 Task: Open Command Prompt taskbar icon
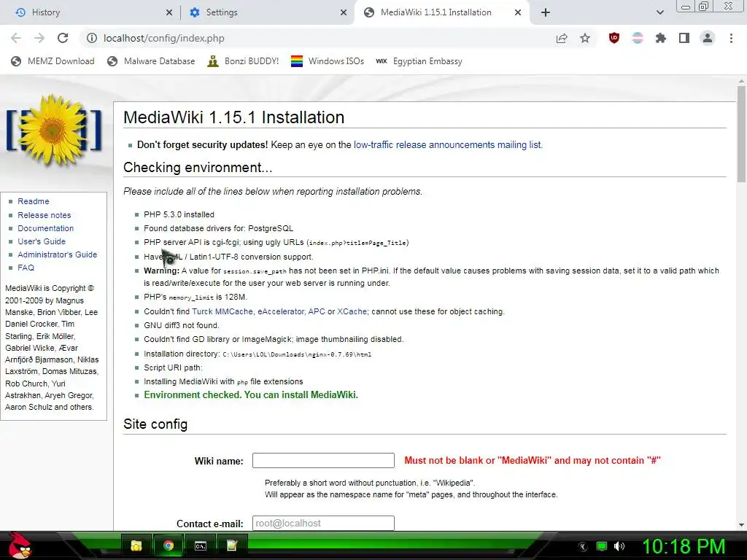point(201,545)
